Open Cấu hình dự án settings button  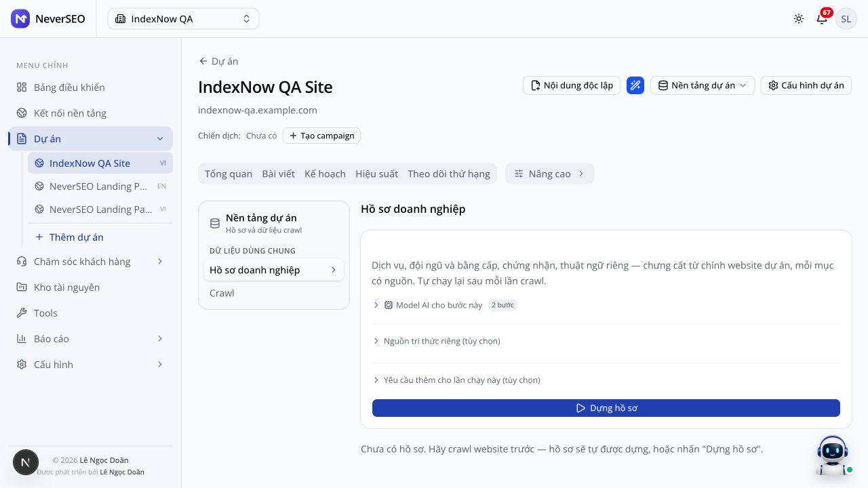click(806, 85)
